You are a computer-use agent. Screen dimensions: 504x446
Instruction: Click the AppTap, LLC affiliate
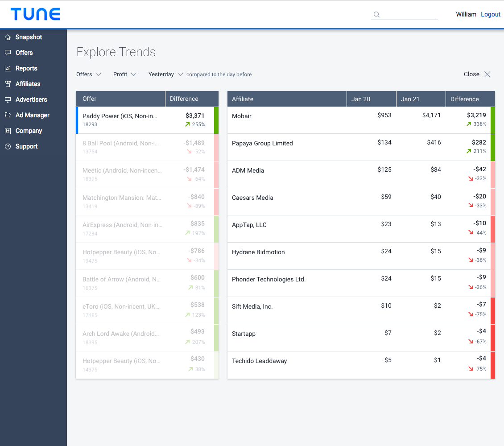point(249,225)
